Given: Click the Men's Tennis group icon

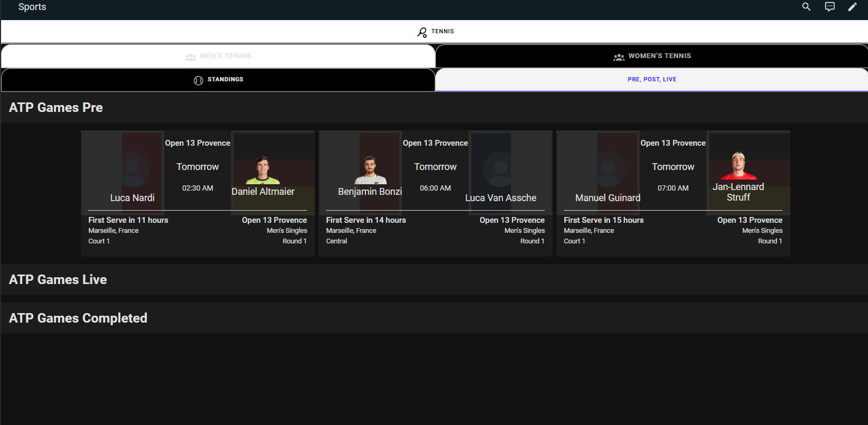Looking at the screenshot, I should tap(190, 56).
